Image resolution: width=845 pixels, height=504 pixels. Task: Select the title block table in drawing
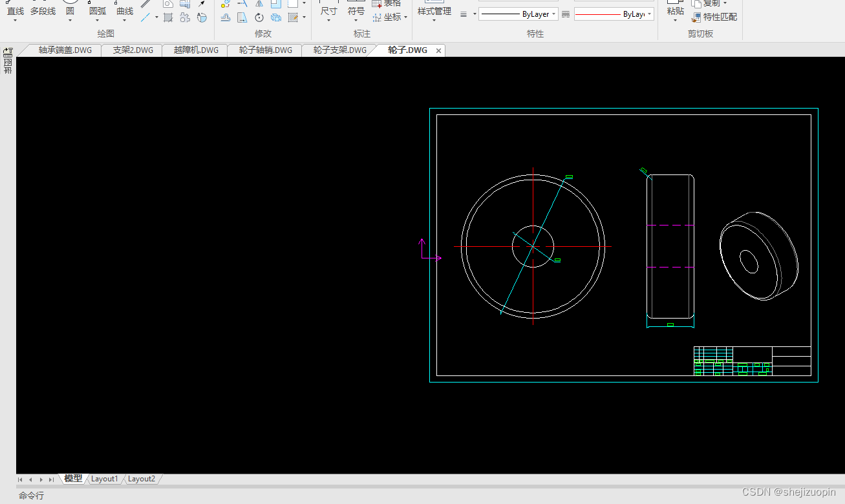pos(753,361)
